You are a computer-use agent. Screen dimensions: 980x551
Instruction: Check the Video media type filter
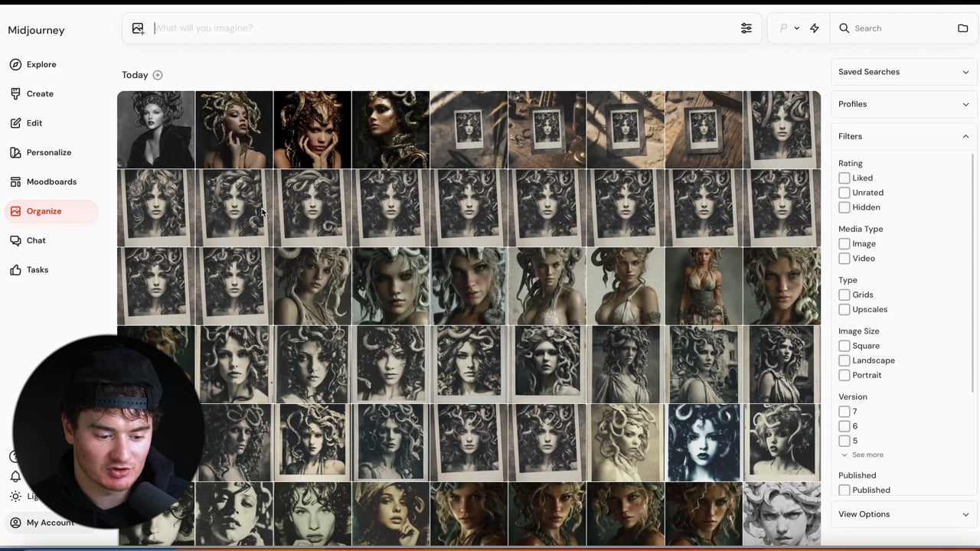pos(844,259)
